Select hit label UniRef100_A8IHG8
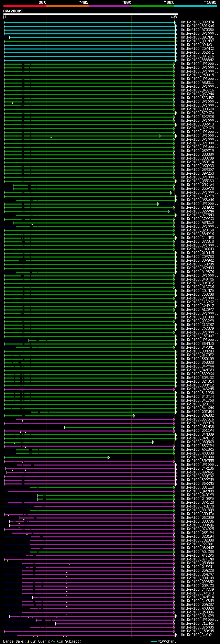The width and height of the screenshot is (220, 644). (x=197, y=427)
